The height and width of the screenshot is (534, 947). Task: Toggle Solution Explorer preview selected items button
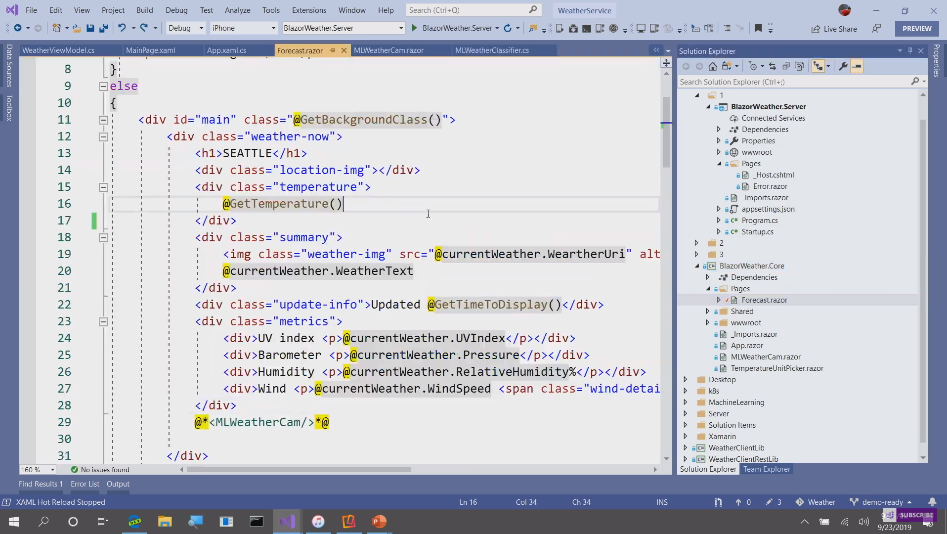[857, 66]
